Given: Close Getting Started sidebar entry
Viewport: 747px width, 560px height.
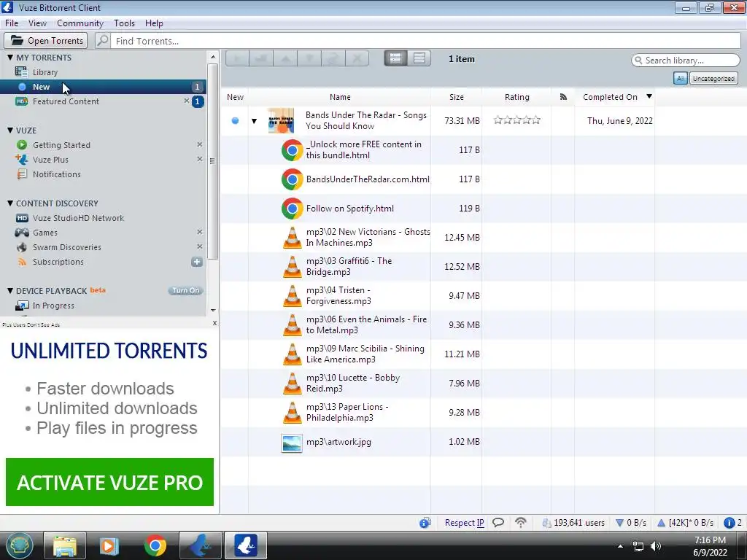Looking at the screenshot, I should (x=200, y=144).
